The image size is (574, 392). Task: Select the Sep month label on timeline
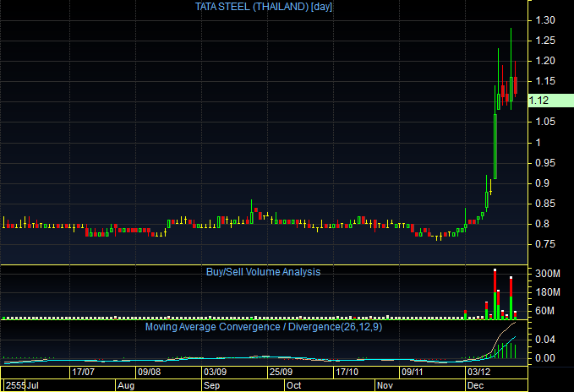click(211, 385)
